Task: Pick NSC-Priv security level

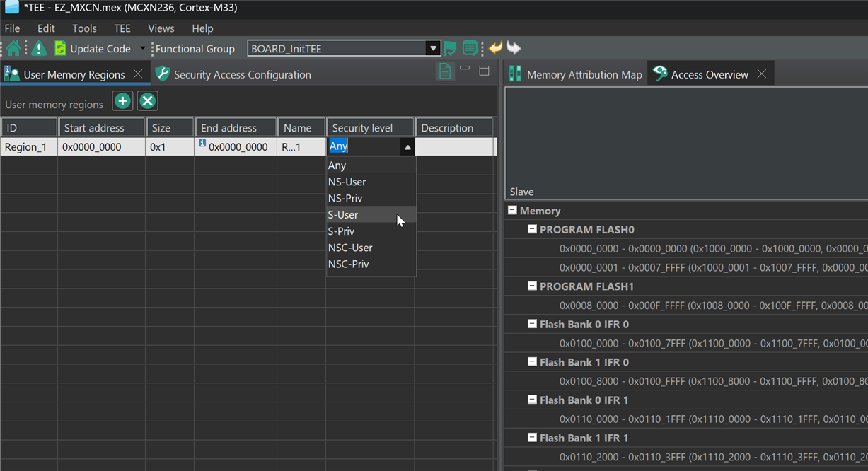Action: pos(371,264)
